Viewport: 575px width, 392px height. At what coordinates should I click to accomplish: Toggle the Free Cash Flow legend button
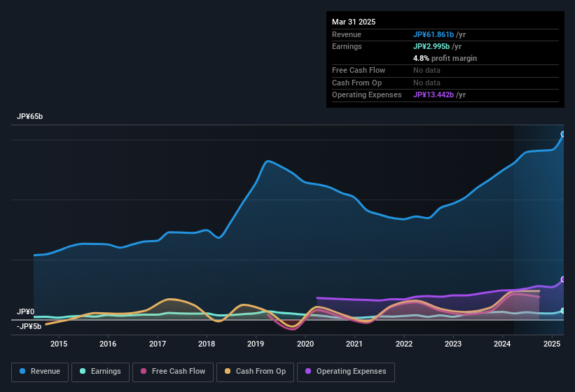(x=173, y=372)
